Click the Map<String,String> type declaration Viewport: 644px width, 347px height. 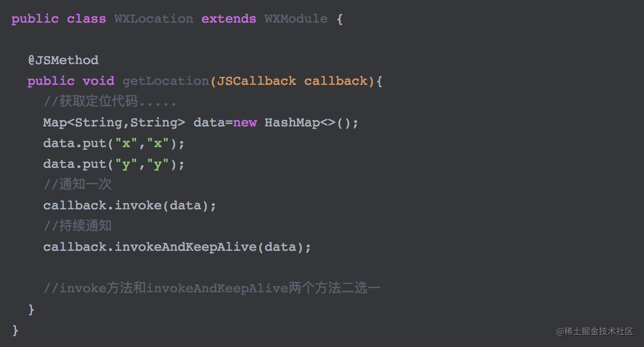[x=114, y=122]
